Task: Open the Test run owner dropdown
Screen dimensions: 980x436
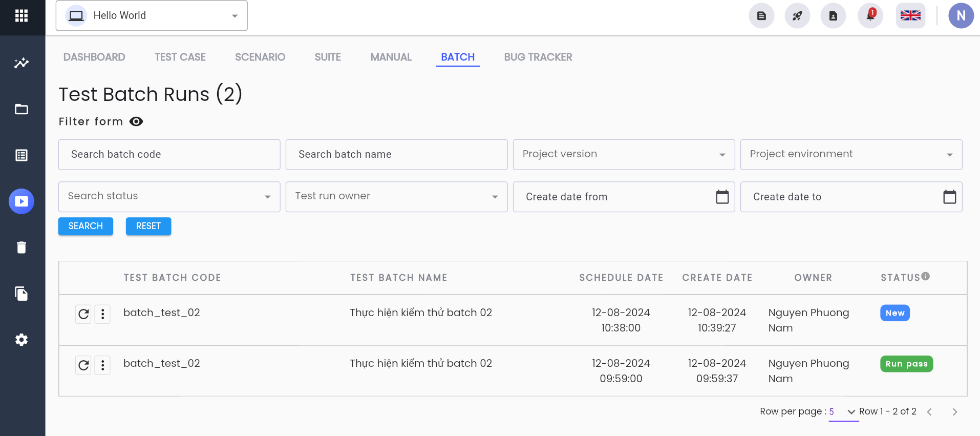Action: [396, 197]
